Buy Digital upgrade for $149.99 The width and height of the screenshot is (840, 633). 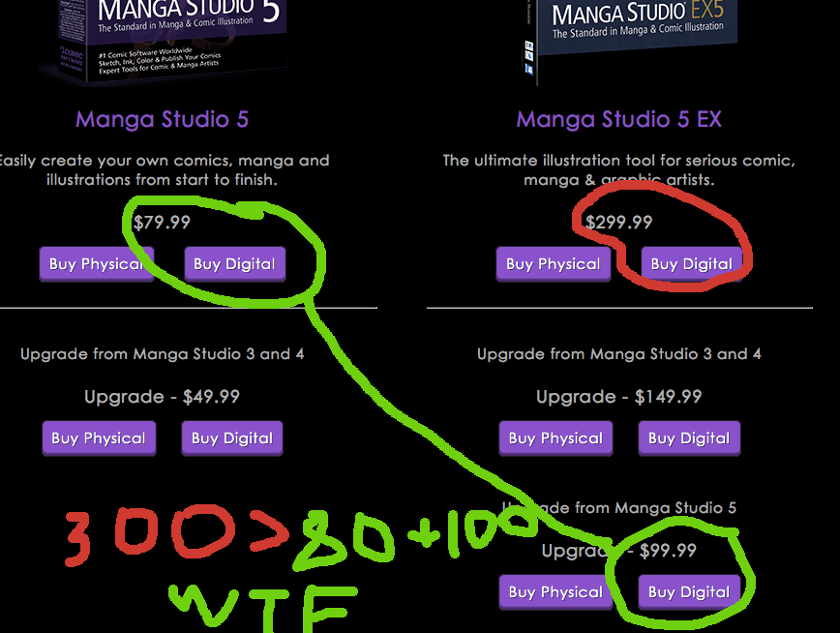689,437
